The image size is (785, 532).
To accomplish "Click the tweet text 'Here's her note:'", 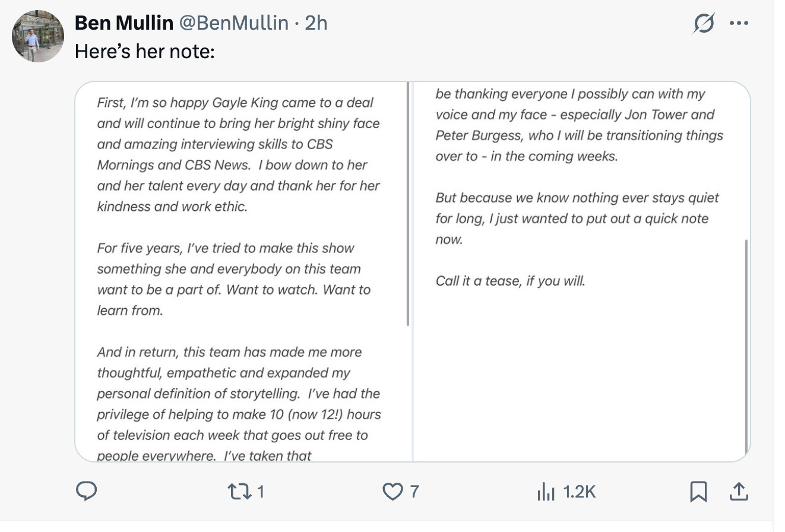I will [x=144, y=51].
